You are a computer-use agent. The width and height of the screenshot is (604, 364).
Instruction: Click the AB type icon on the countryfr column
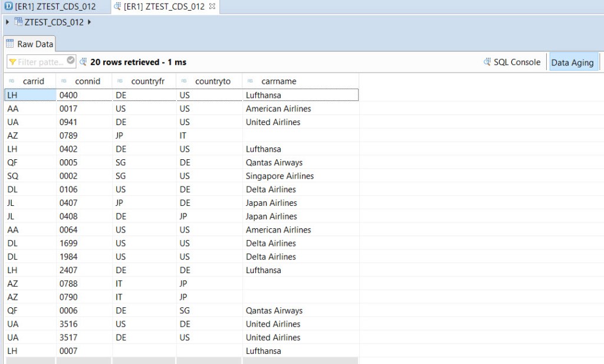pos(120,81)
